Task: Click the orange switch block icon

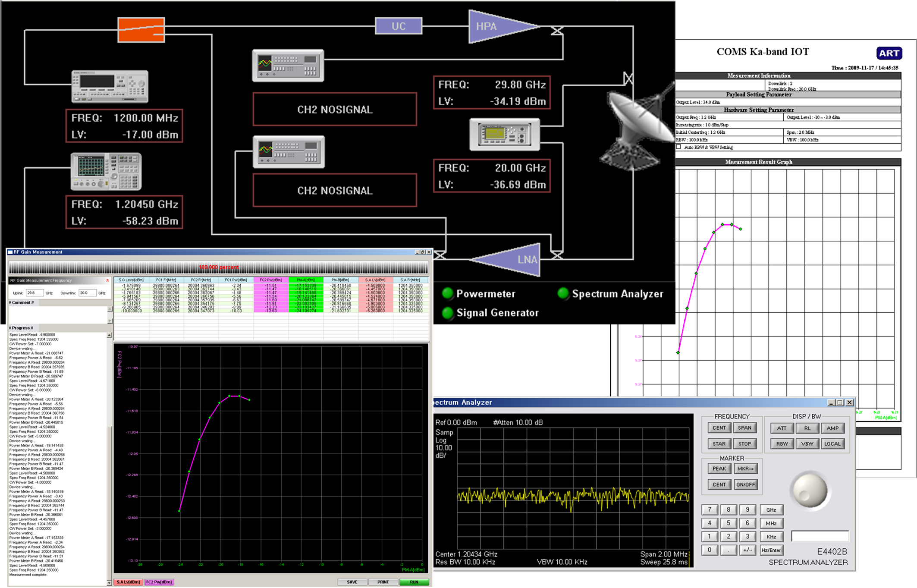Action: pos(141,30)
